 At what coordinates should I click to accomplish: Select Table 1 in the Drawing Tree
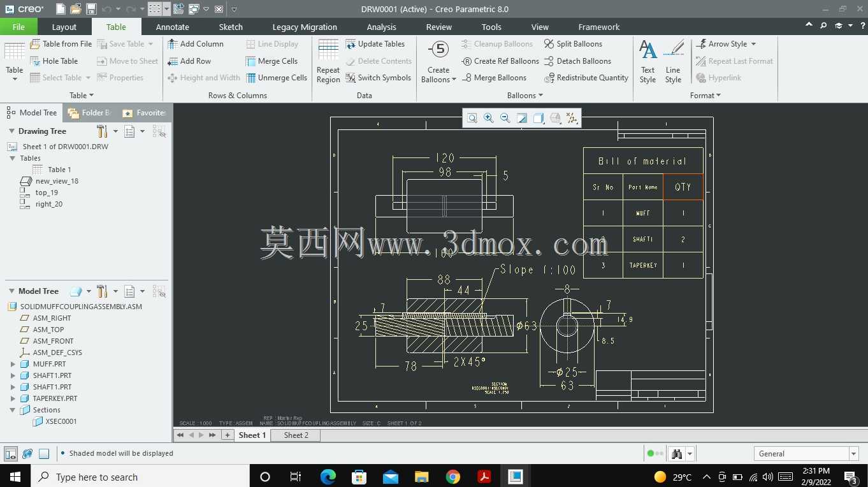[59, 170]
